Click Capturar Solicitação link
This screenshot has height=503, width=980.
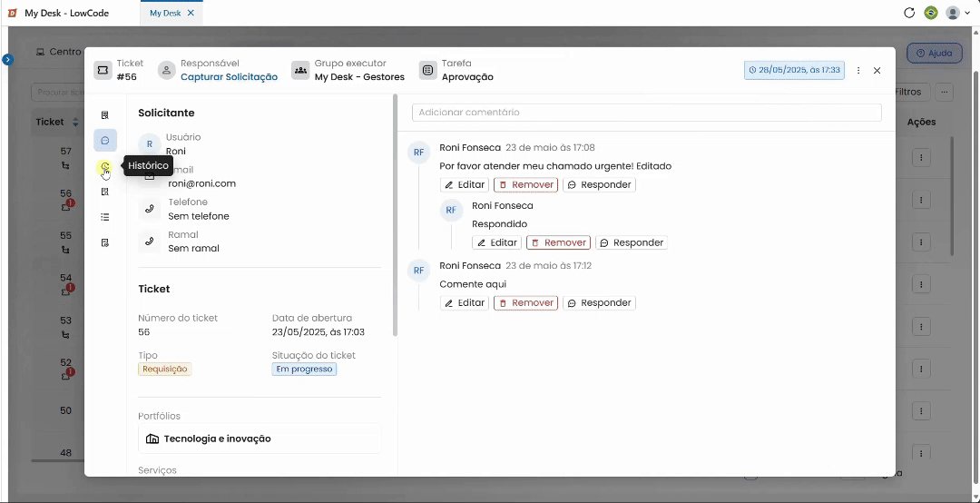(x=229, y=77)
